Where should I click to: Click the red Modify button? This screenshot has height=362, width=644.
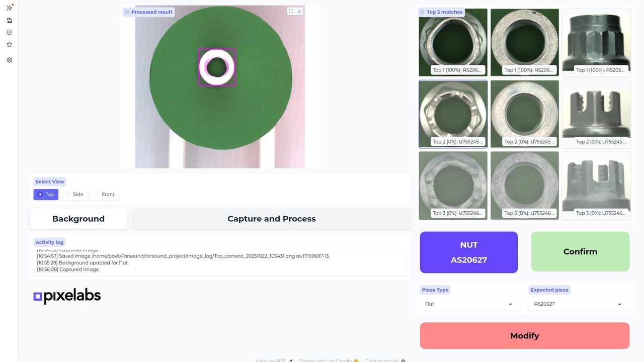tap(524, 336)
